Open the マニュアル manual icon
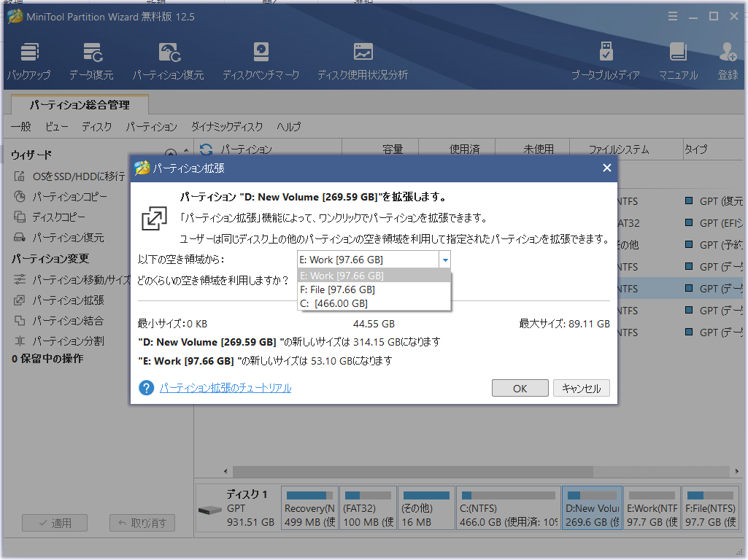The image size is (748, 560). (x=678, y=61)
